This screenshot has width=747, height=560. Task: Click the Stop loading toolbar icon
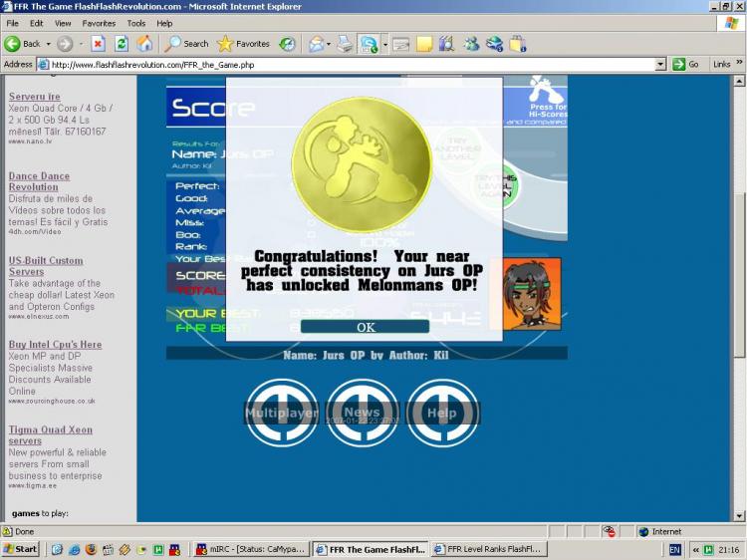[x=98, y=44]
